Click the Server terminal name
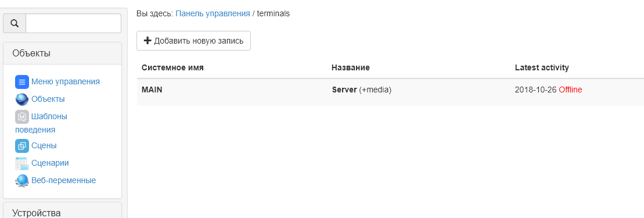This screenshot has height=218, width=644. 344,90
